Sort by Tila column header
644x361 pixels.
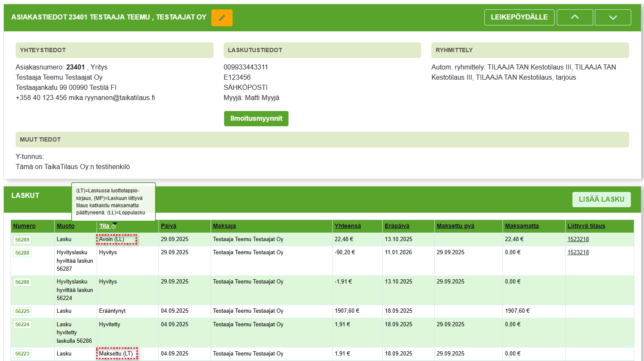pyautogui.click(x=104, y=226)
